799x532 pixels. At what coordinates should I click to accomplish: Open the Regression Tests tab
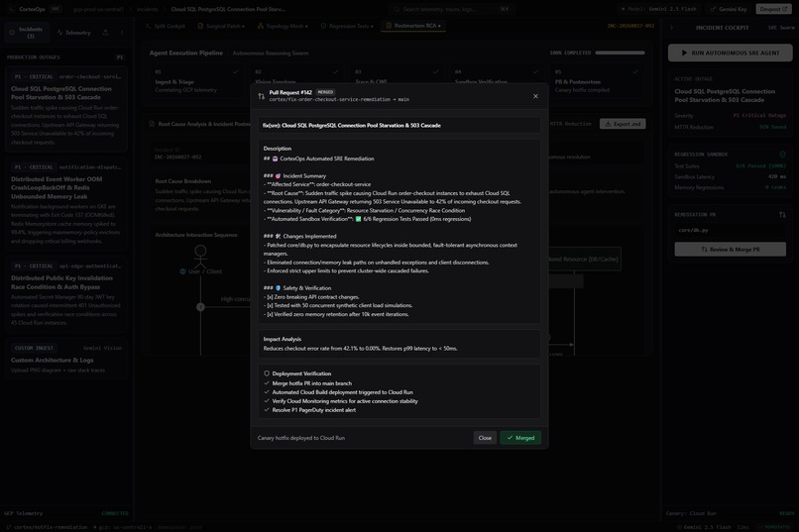347,26
